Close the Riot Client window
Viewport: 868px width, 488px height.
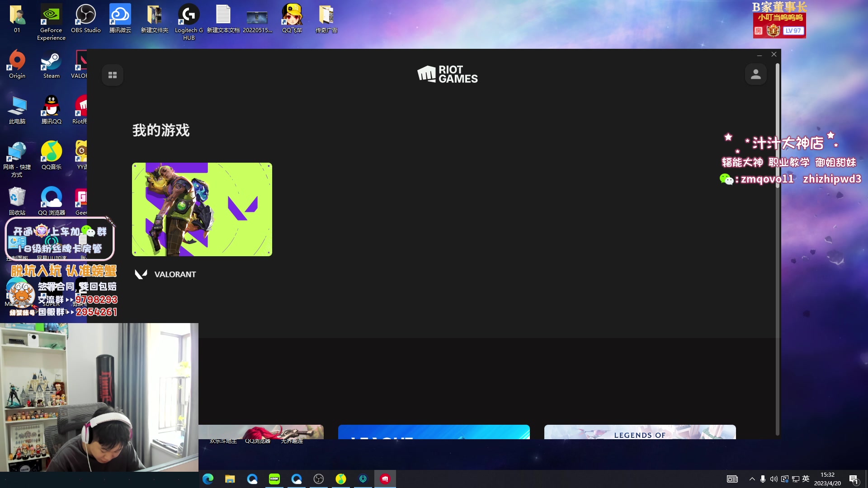pos(774,54)
